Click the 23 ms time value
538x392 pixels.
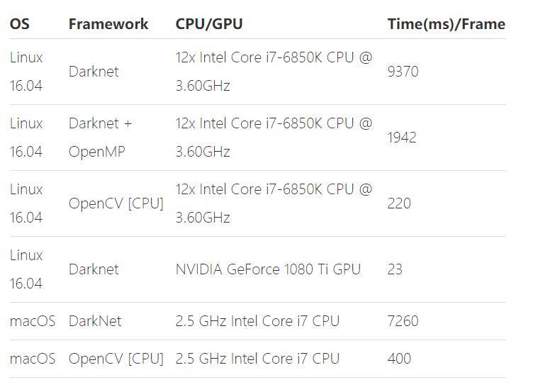(x=396, y=269)
